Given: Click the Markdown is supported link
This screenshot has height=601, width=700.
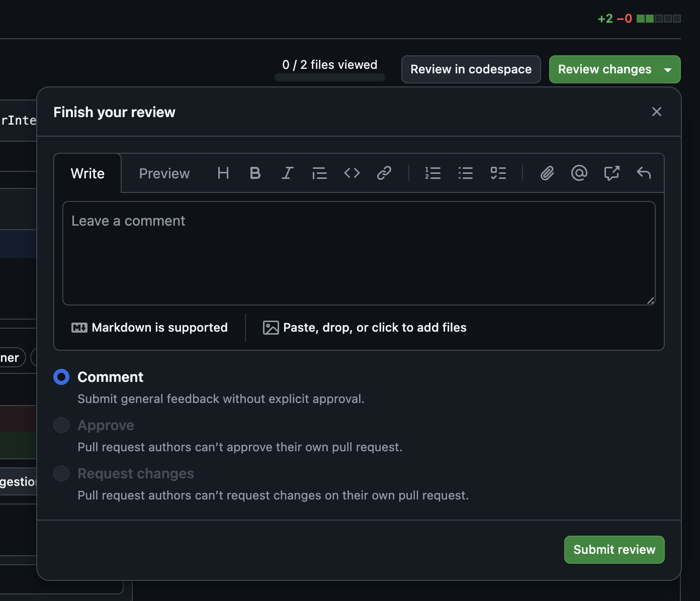Looking at the screenshot, I should tap(149, 328).
